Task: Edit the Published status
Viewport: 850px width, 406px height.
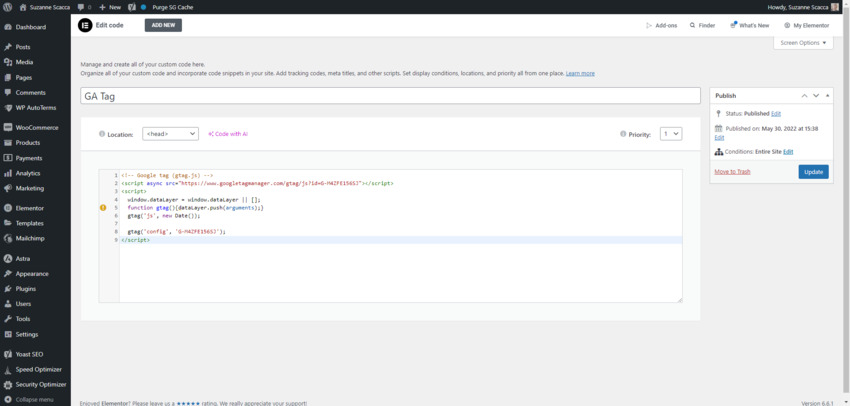Action: click(776, 114)
